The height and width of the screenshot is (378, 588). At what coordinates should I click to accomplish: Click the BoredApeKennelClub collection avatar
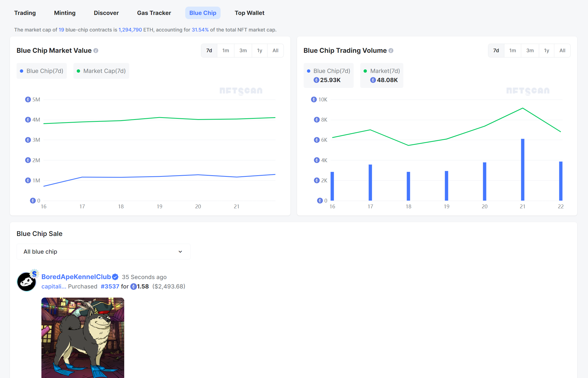tap(27, 282)
